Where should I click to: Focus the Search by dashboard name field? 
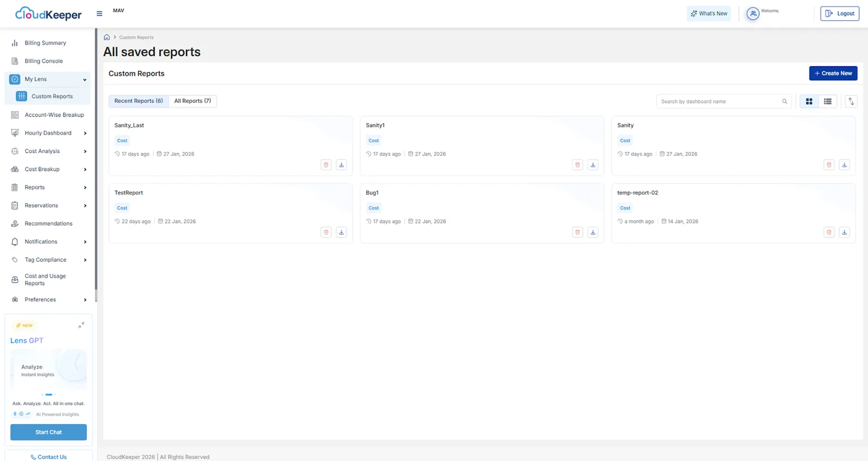724,102
